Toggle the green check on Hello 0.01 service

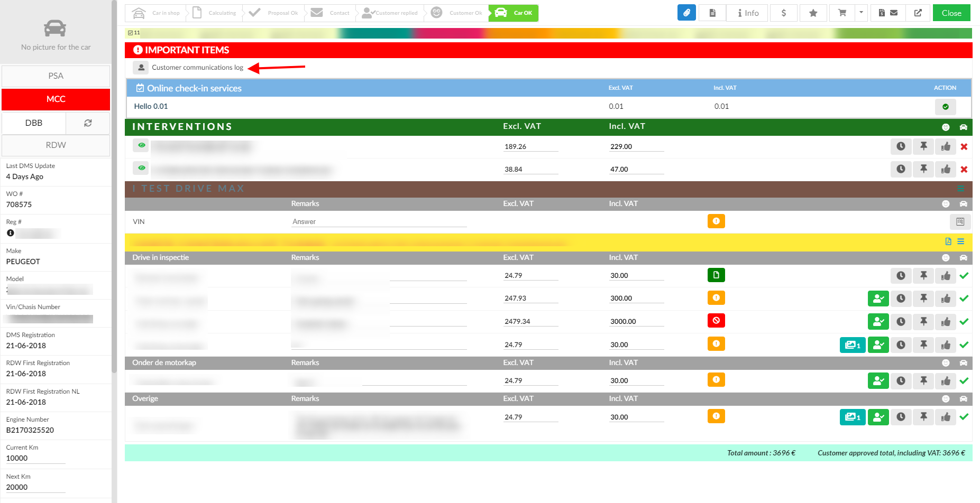pos(945,107)
